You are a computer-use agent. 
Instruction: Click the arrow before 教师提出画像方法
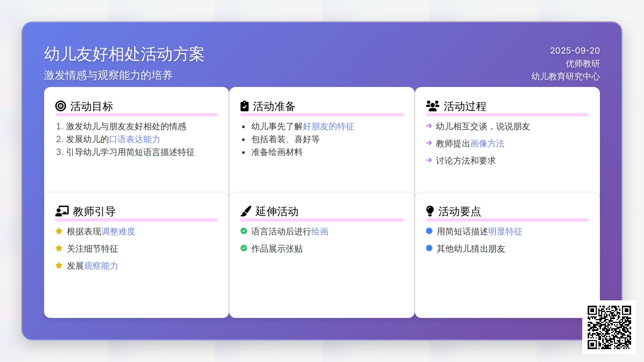(x=429, y=143)
